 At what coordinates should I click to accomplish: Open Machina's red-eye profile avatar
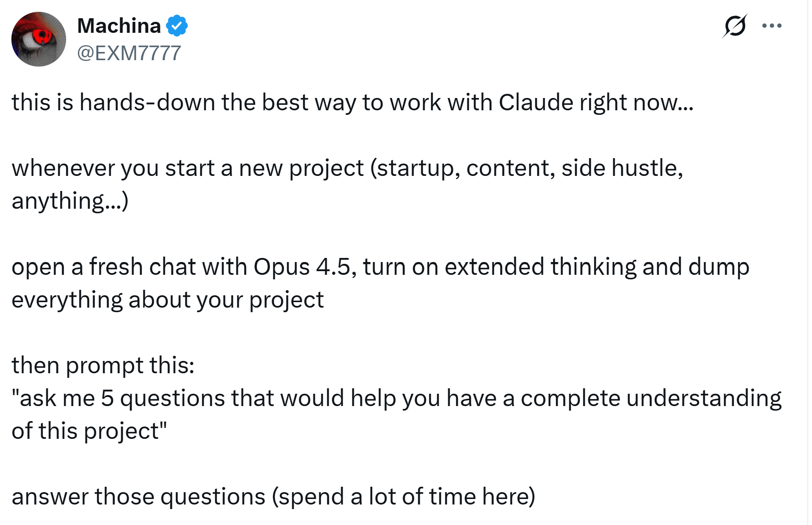click(39, 39)
